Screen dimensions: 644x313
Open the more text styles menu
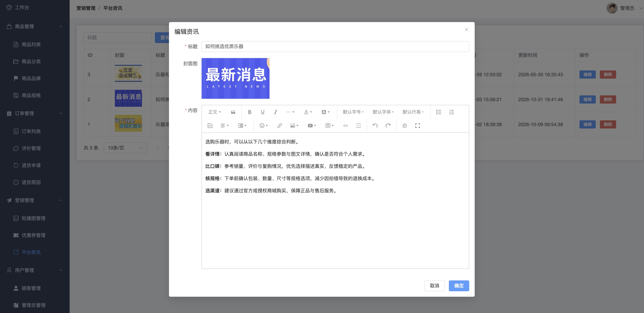coord(290,112)
